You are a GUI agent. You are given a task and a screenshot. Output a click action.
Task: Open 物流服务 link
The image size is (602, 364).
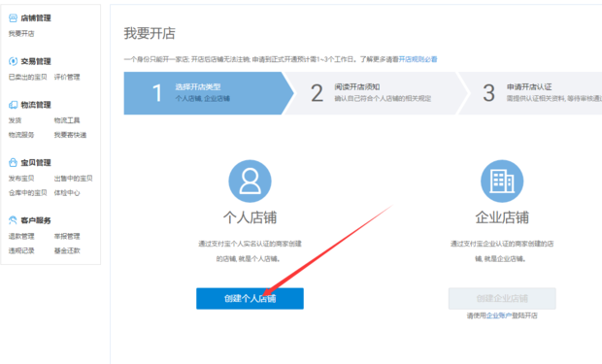click(x=21, y=135)
